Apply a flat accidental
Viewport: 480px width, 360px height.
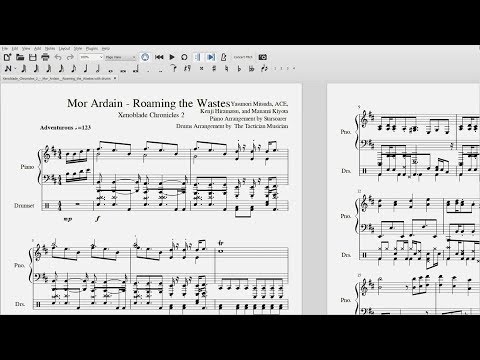pyautogui.click(x=239, y=69)
